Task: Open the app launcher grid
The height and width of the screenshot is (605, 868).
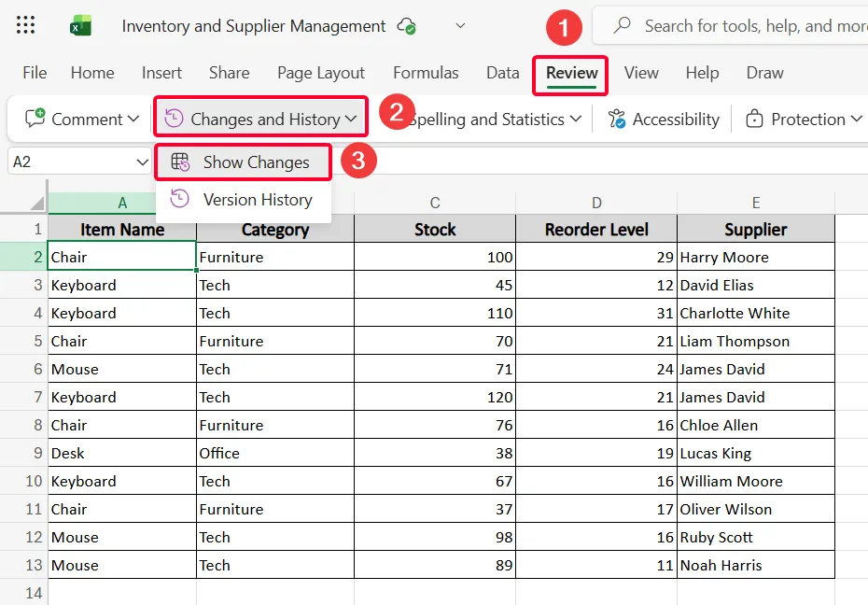Action: [25, 25]
